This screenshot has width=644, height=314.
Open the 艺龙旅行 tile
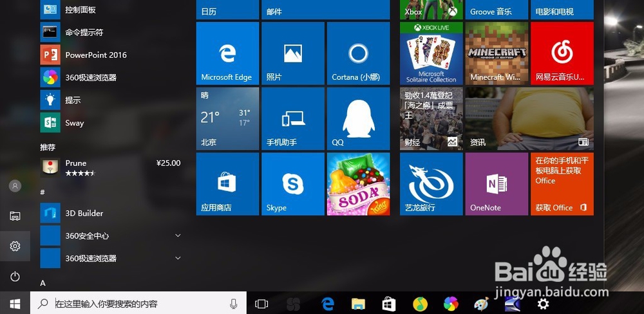431,184
